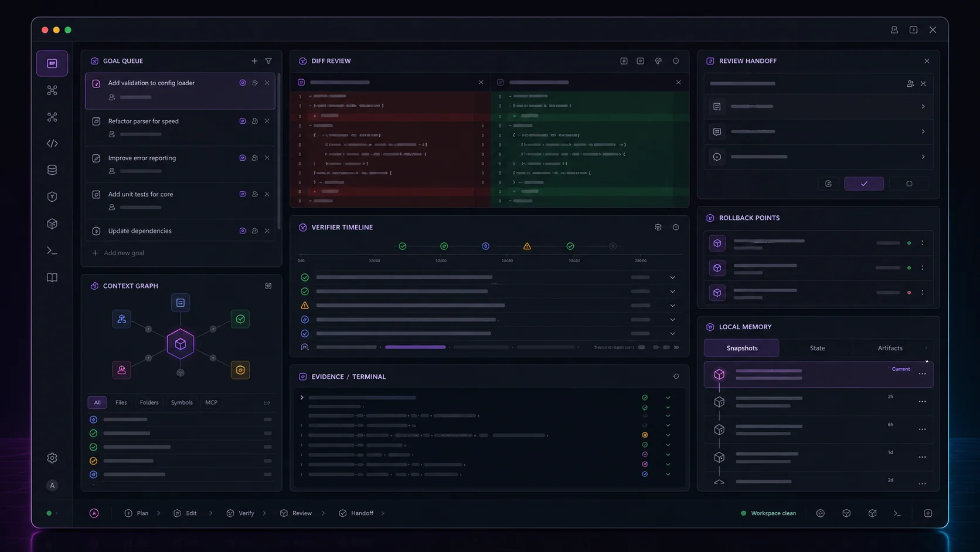
Task: Click the user profile icon in title bar
Action: pyautogui.click(x=894, y=30)
